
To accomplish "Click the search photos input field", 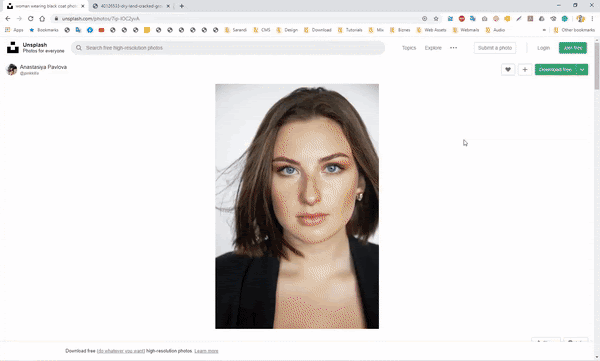I will tap(228, 48).
